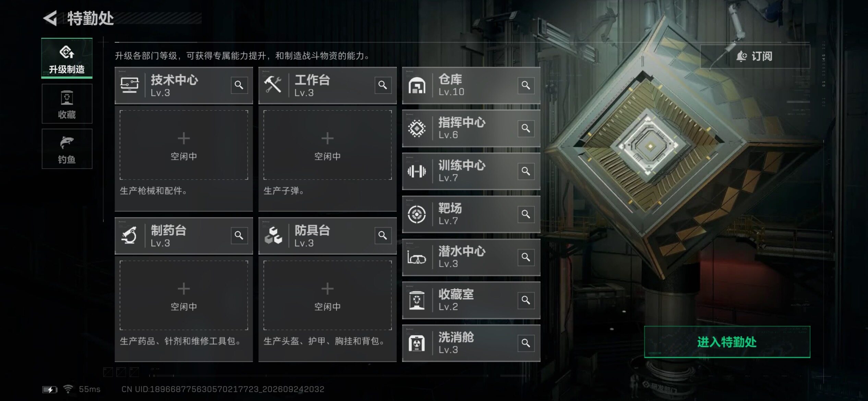Switch to the 收藏 sidebar tab
Screen dimensions: 868x401
tap(67, 104)
